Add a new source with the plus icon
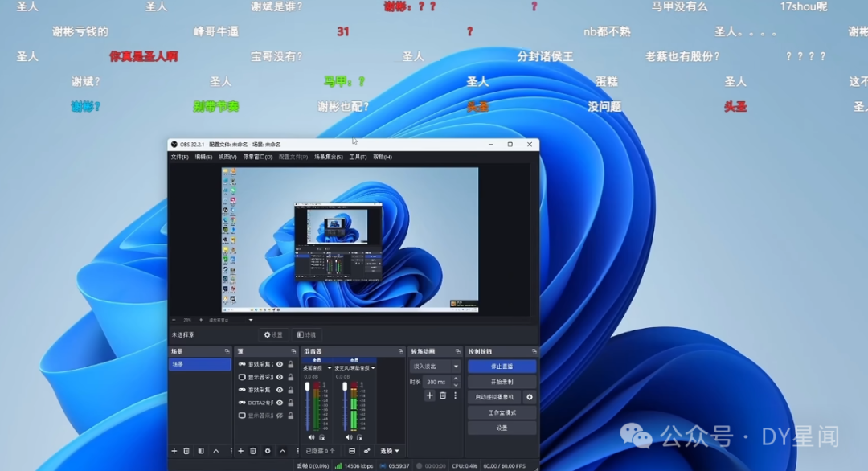Screen dimensions: 868x471 [241, 451]
